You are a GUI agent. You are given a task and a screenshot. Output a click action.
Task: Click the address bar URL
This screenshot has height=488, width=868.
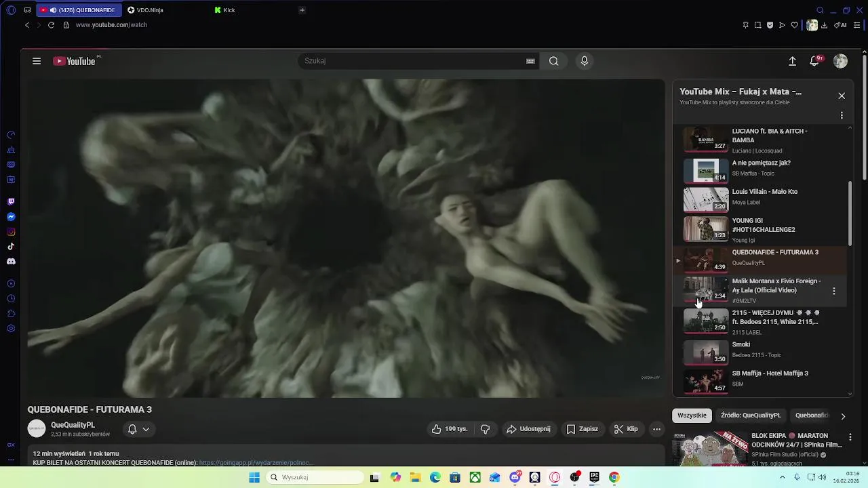coord(111,25)
